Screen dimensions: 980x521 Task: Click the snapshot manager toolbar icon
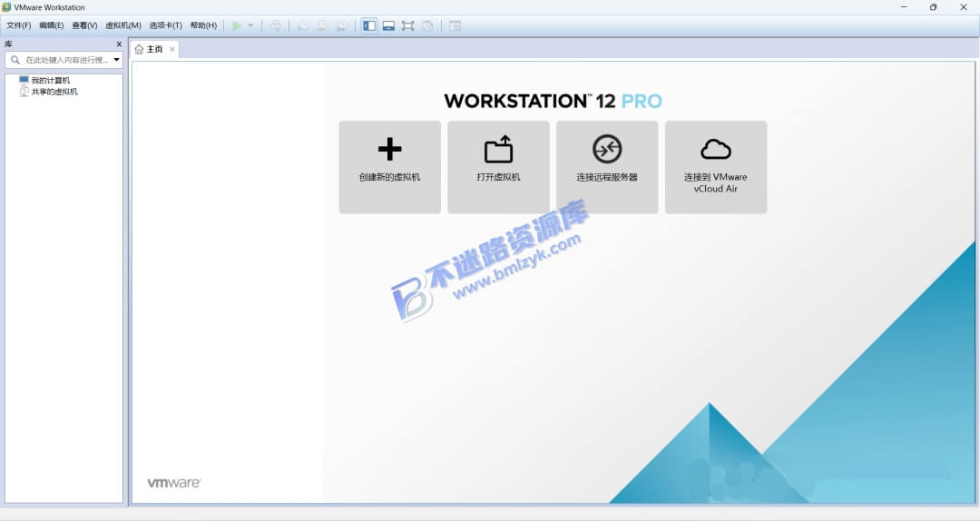pos(342,25)
